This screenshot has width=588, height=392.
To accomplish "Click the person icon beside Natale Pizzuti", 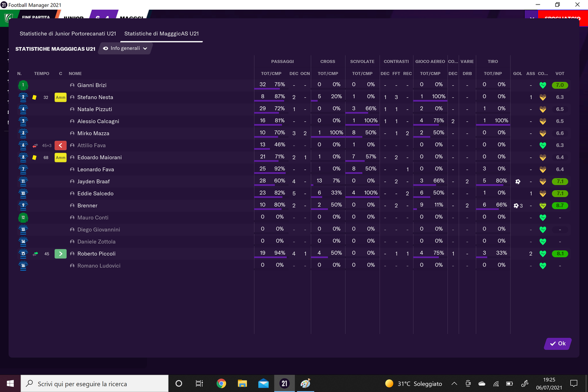I will click(x=73, y=109).
